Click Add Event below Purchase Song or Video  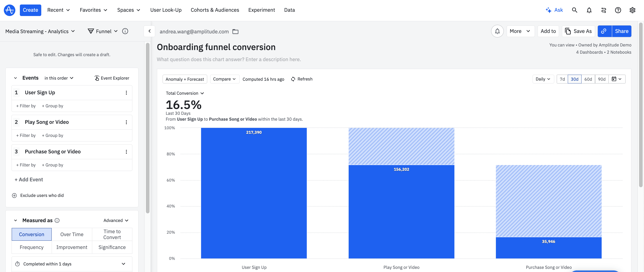[28, 179]
